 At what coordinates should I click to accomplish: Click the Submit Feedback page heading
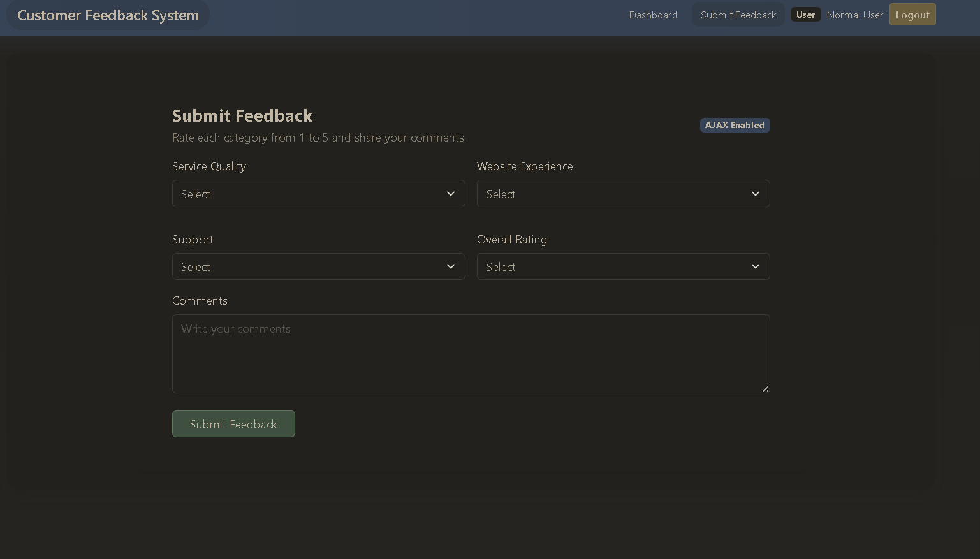(242, 116)
